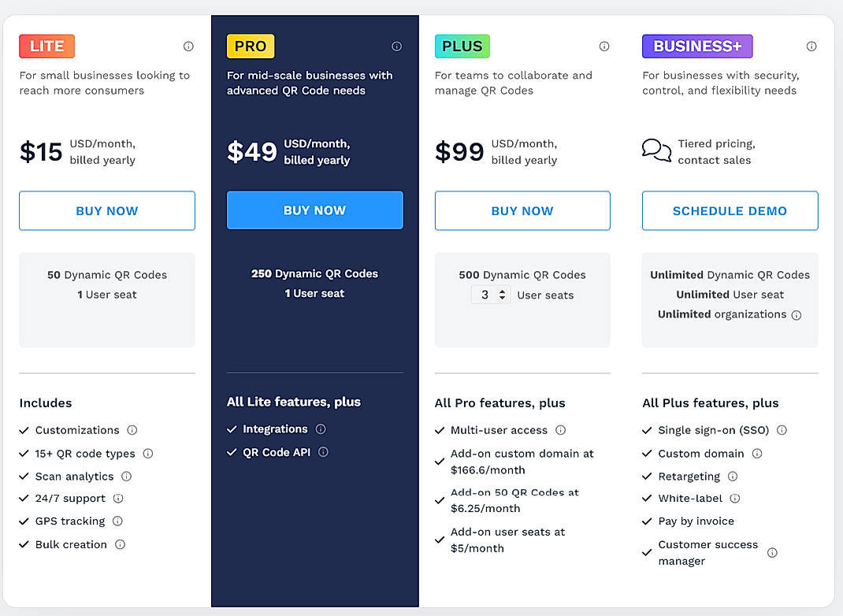Screen dimensions: 843x616
Task: Click the checkmark beside Pay by invoice
Action: coord(648,521)
